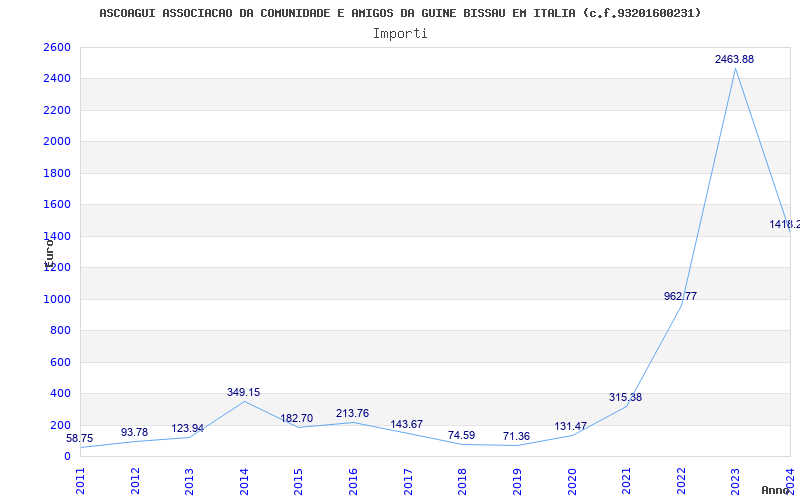Click the 182.70 value label
This screenshot has height=500, width=800.
(296, 419)
